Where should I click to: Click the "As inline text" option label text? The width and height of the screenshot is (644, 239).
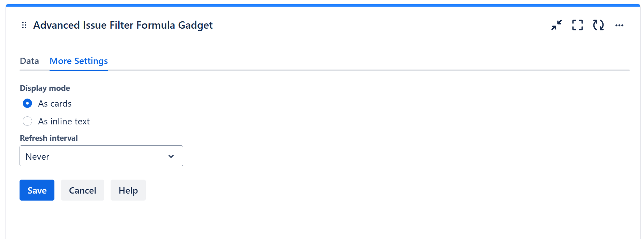[64, 122]
